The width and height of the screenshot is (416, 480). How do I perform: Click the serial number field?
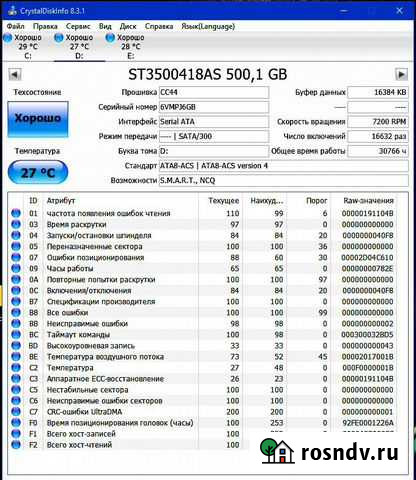point(214,107)
